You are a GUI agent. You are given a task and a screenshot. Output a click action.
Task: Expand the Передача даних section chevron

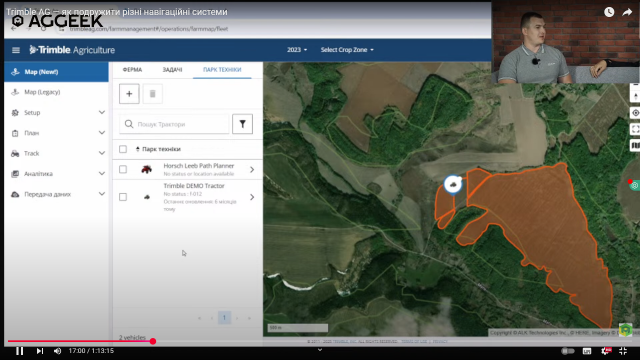pos(102,194)
